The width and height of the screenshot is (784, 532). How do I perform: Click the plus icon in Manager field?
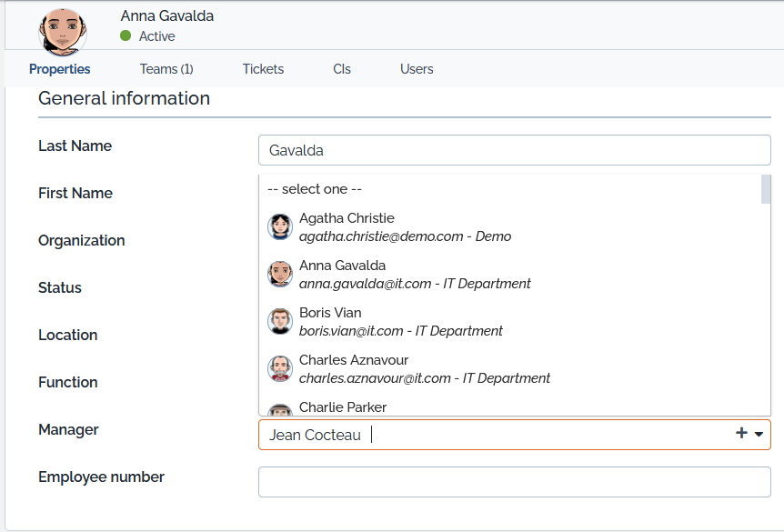(x=741, y=435)
